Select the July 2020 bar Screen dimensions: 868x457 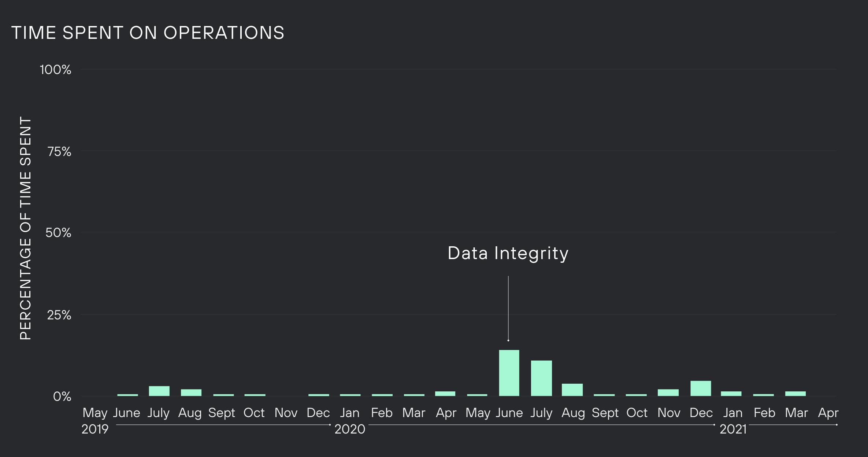click(541, 378)
